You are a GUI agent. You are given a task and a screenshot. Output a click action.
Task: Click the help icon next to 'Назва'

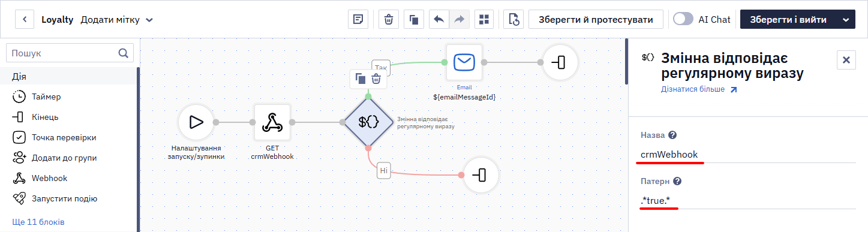[672, 135]
